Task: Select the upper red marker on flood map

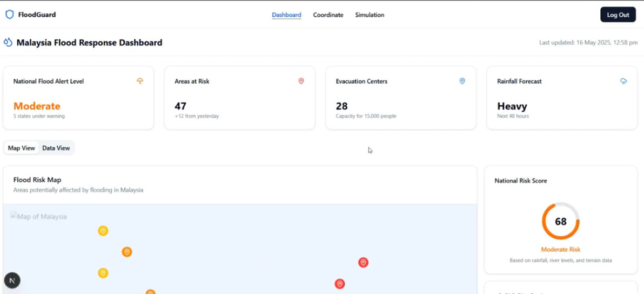Action: coord(363,262)
